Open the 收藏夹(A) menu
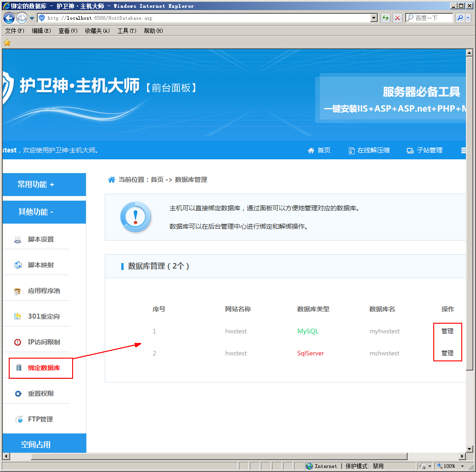476x472 pixels. pos(97,31)
